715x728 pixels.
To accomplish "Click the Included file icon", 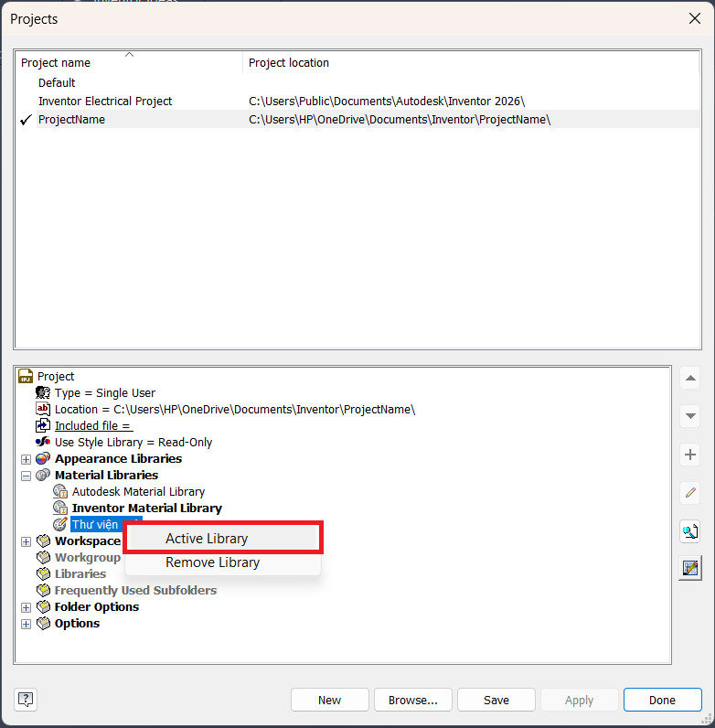I will click(43, 425).
